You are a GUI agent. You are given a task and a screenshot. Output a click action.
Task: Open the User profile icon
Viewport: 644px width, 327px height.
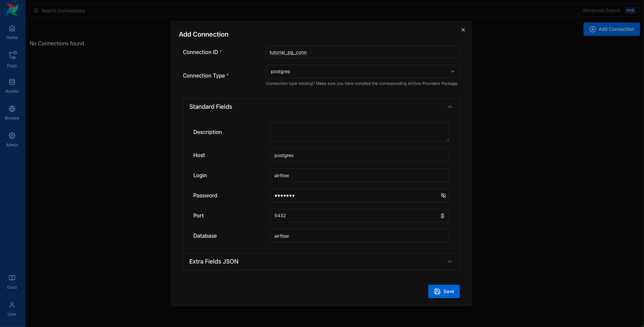12,309
